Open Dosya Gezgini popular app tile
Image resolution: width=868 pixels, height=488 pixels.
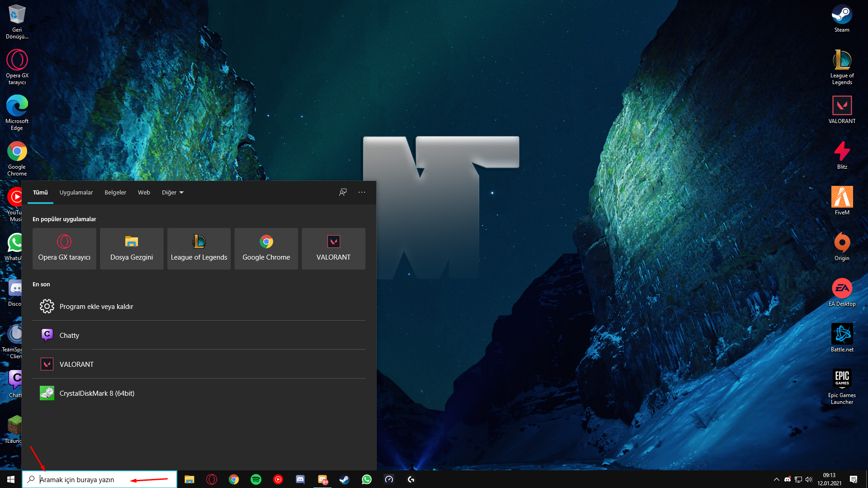(132, 249)
